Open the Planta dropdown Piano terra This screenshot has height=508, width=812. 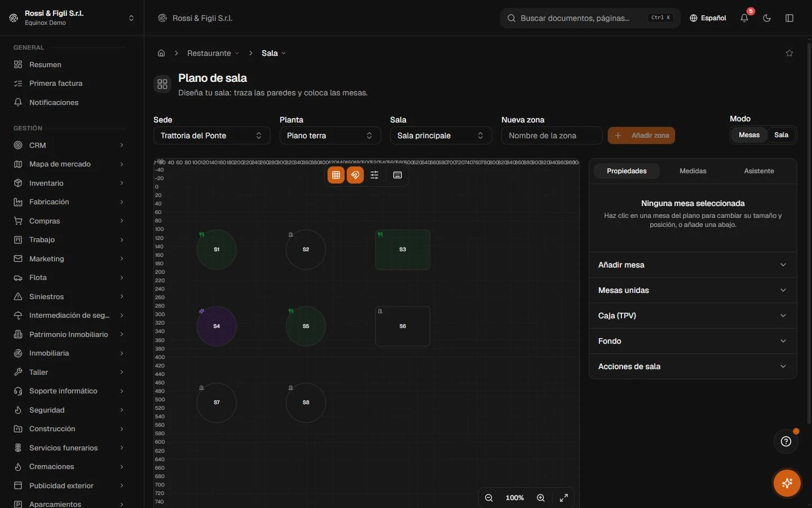point(330,135)
